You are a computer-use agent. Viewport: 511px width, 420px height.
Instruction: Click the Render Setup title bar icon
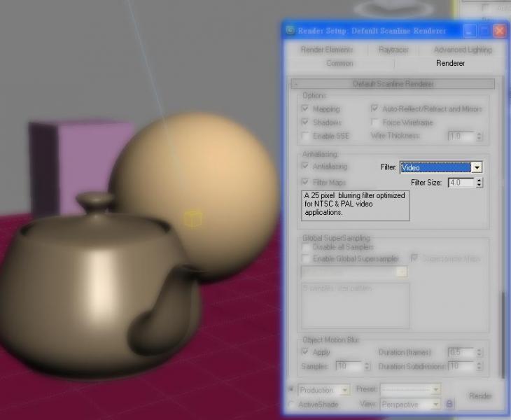pos(290,31)
